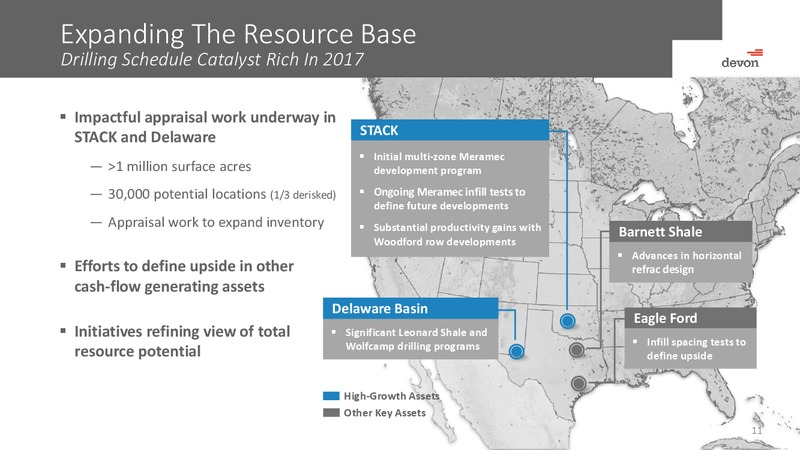The width and height of the screenshot is (800, 450).
Task: Click the Delaware Basin blue map marker
Action: tap(516, 352)
